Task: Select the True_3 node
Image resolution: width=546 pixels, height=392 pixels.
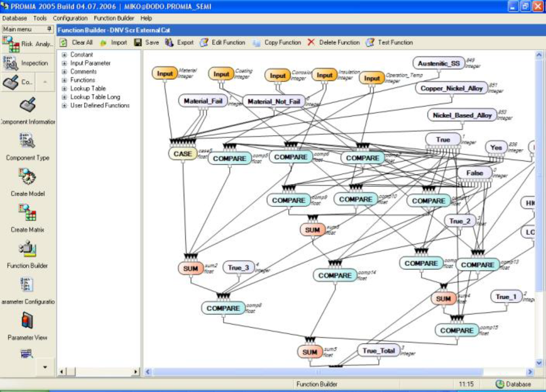Action: (238, 268)
